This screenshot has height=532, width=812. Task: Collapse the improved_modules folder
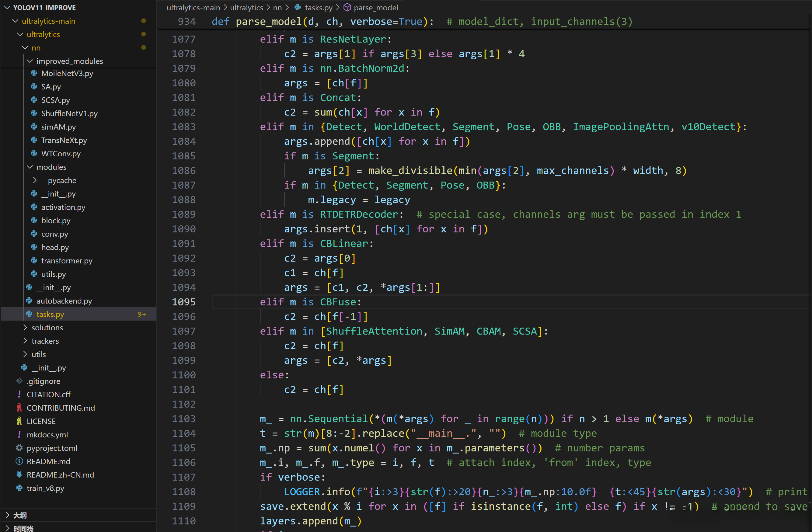(x=30, y=61)
